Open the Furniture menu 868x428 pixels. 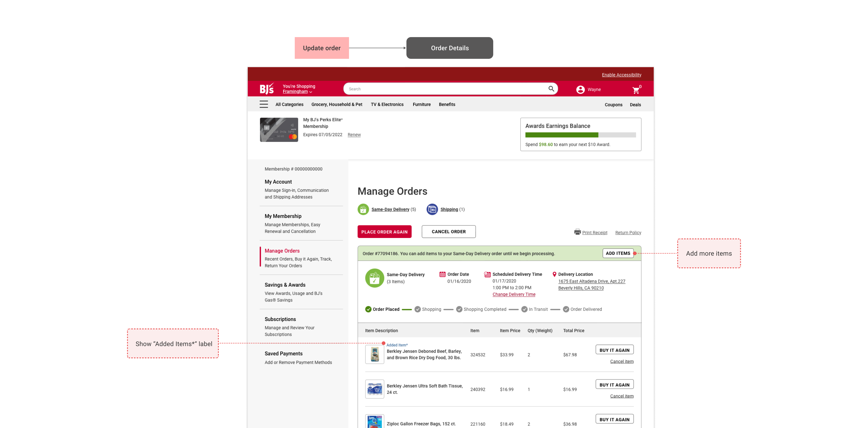click(x=422, y=105)
